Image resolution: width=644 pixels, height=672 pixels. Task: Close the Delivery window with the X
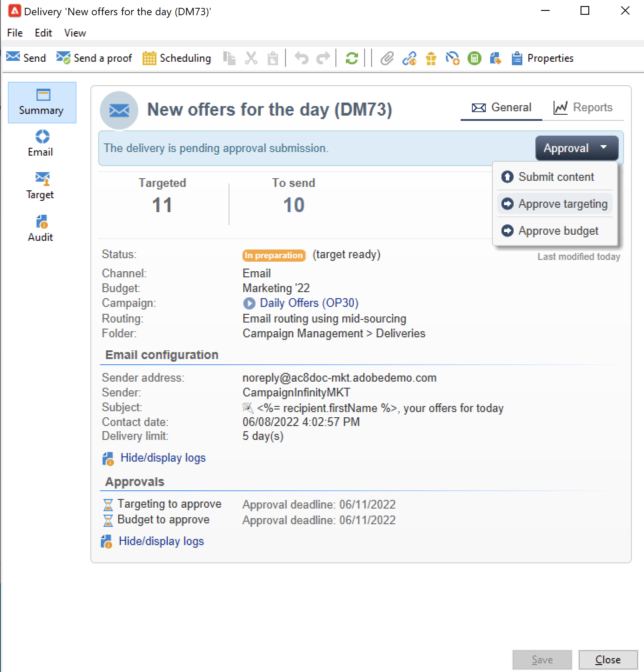625,11
